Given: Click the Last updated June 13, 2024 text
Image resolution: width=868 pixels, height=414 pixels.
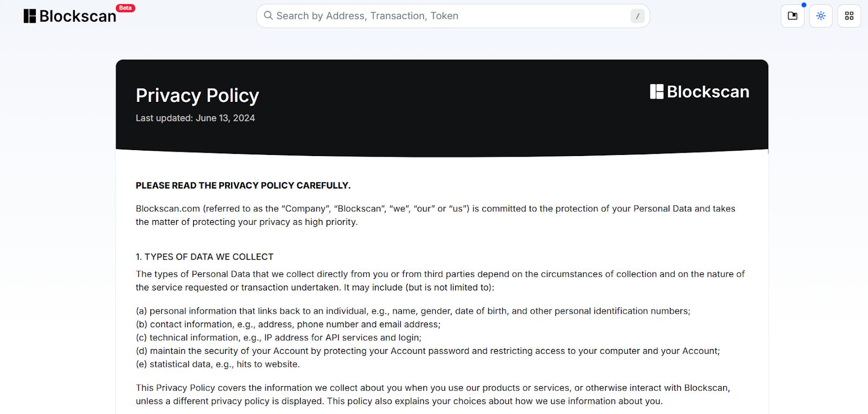Looking at the screenshot, I should click(195, 118).
